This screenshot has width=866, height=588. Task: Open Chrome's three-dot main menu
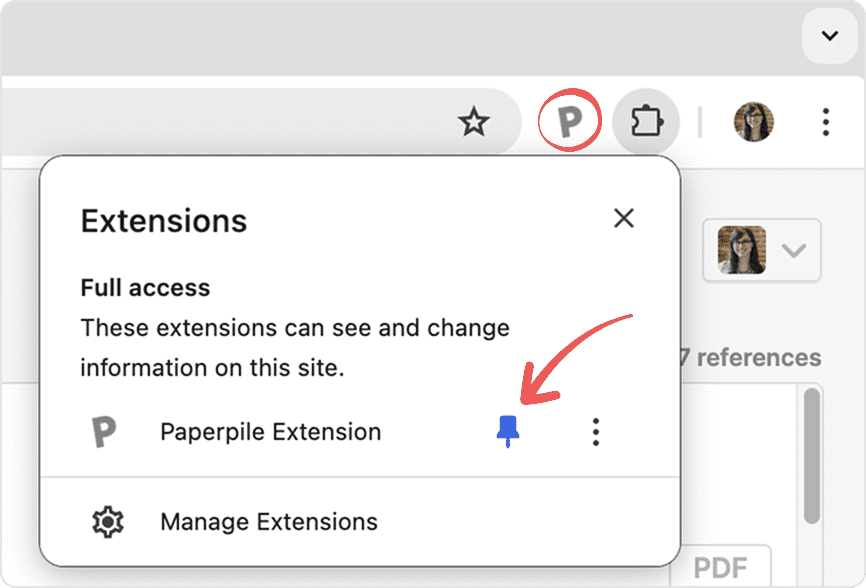pos(825,122)
